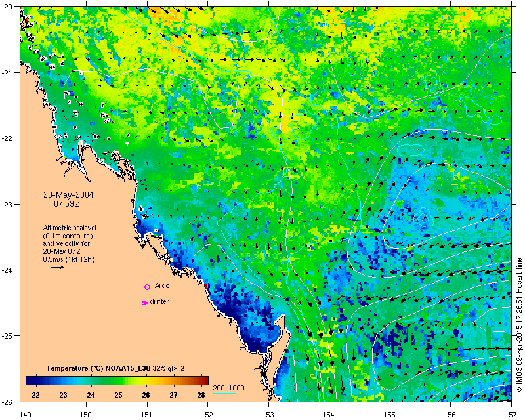Click latitude axis label -25
This screenshot has height=420, width=525.
pyautogui.click(x=7, y=336)
